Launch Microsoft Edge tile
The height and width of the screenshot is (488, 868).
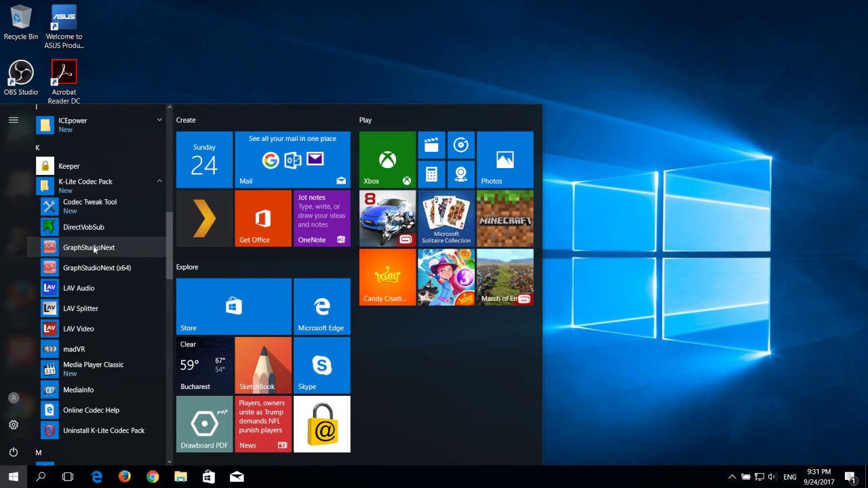click(x=322, y=306)
